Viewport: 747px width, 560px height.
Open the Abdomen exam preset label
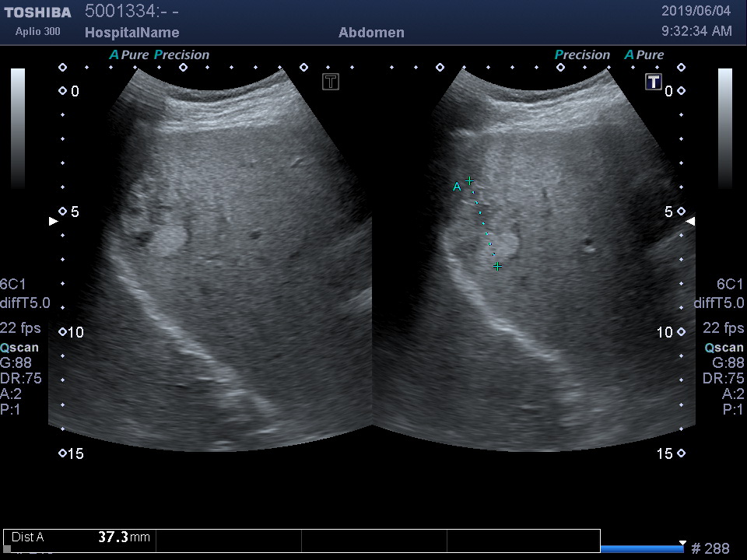371,33
